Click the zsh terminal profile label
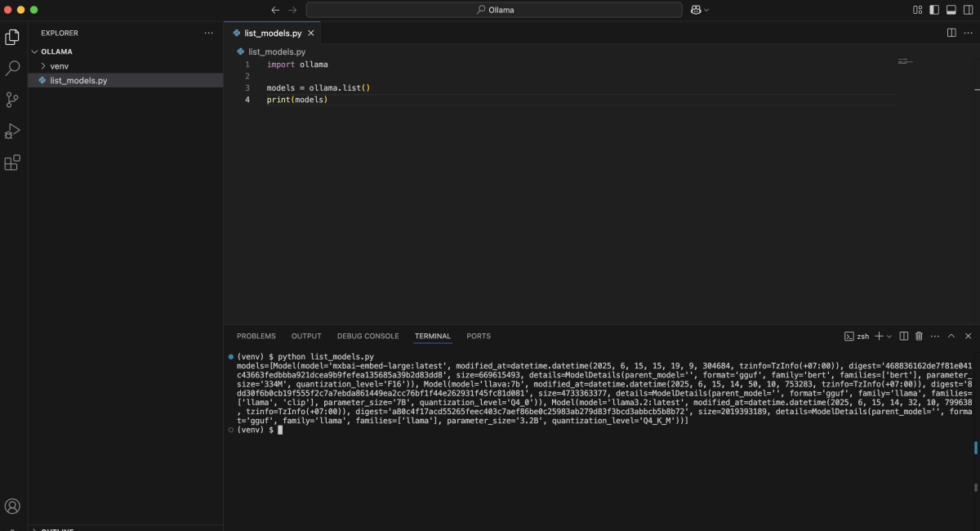Image resolution: width=980 pixels, height=531 pixels. pyautogui.click(x=857, y=336)
